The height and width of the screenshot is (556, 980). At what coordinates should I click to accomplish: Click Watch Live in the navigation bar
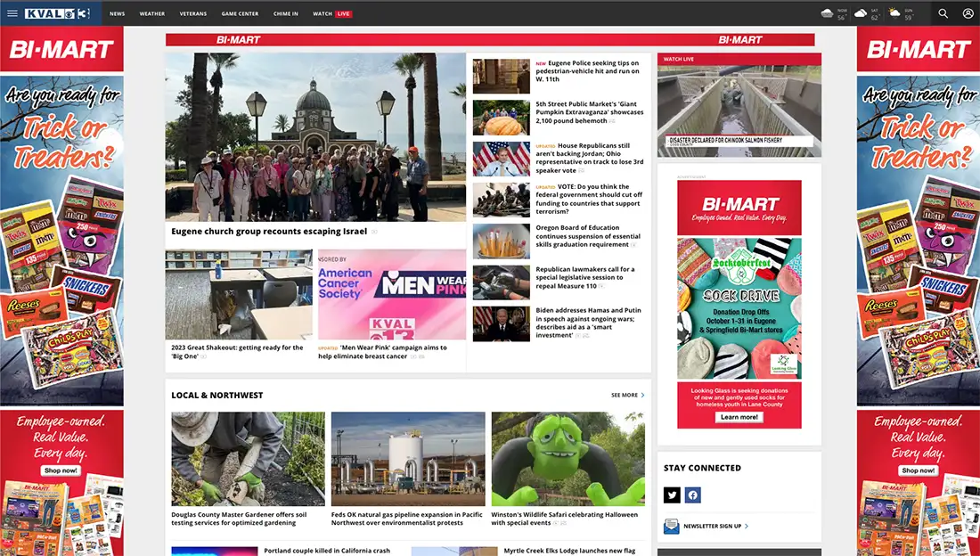pyautogui.click(x=332, y=13)
